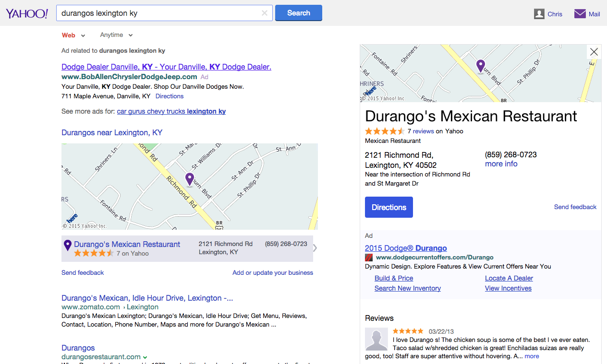Open the Anytime filter dropdown

coord(116,35)
